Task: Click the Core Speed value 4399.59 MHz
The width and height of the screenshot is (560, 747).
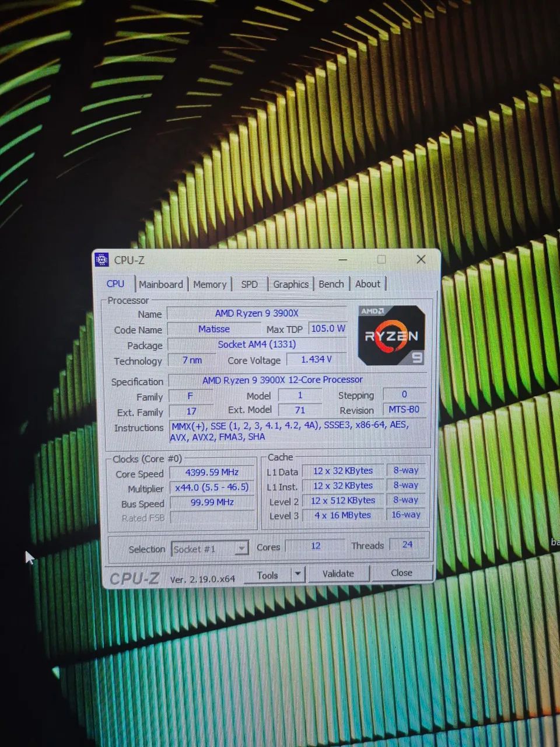Action: click(212, 472)
